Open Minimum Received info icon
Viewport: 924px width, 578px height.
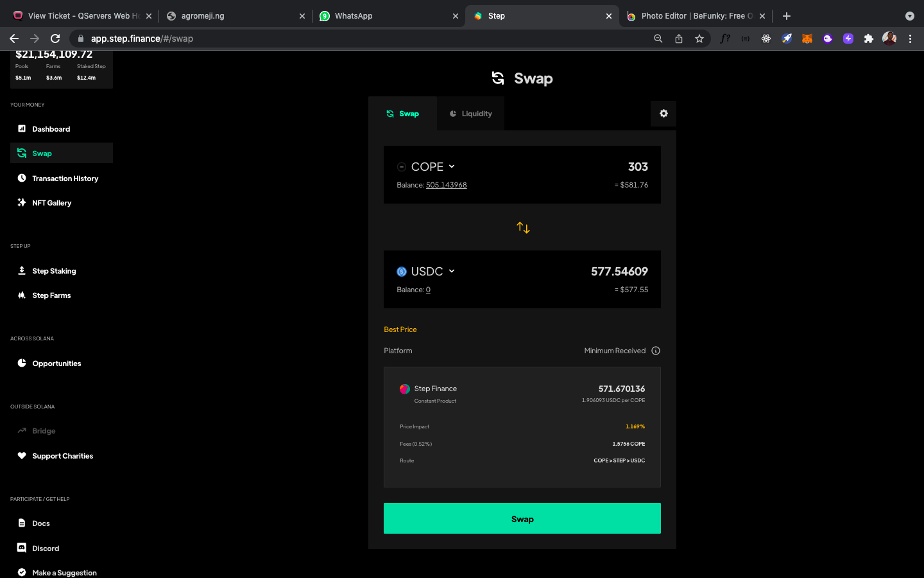[656, 351]
